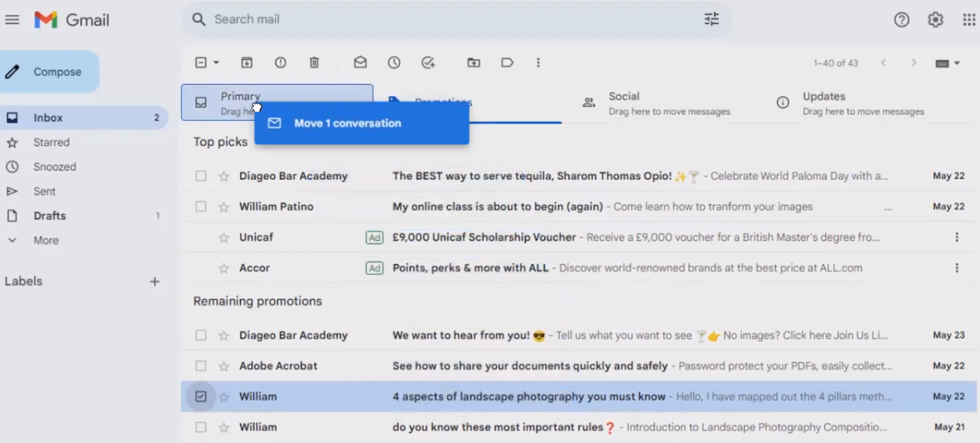
Task: Go to older messages arrow
Action: 913,62
